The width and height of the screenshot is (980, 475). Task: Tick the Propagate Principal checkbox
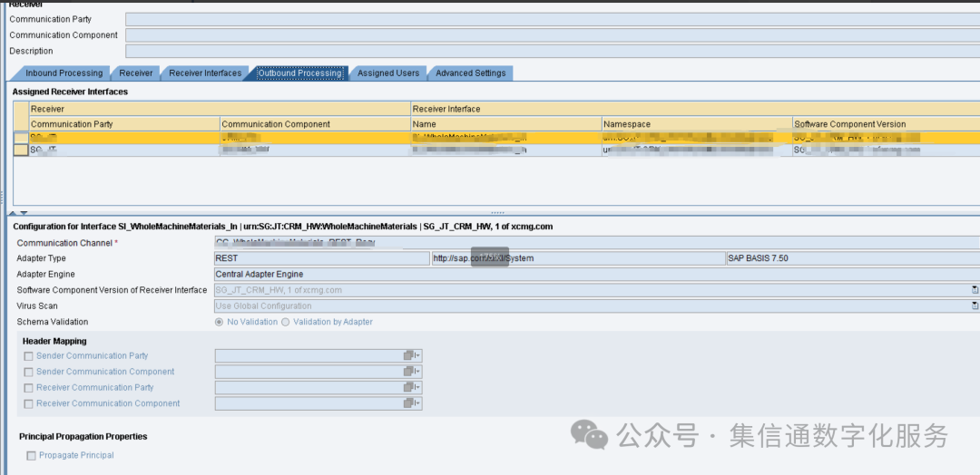click(31, 456)
